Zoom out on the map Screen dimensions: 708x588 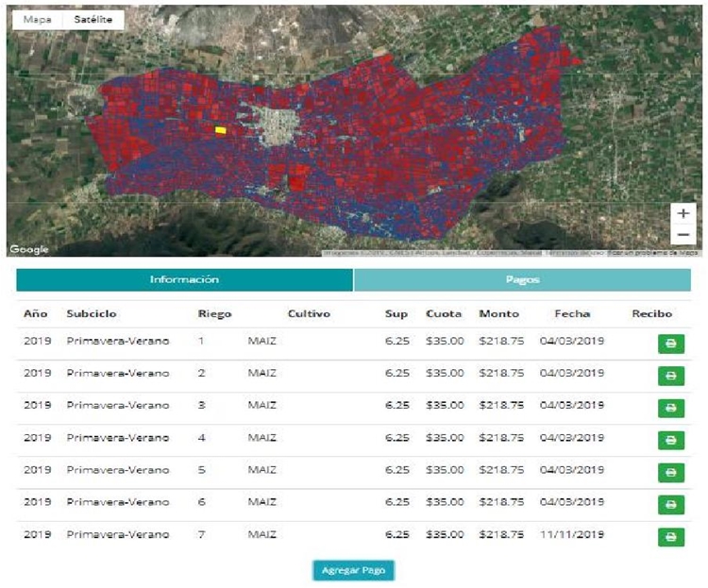coord(683,235)
